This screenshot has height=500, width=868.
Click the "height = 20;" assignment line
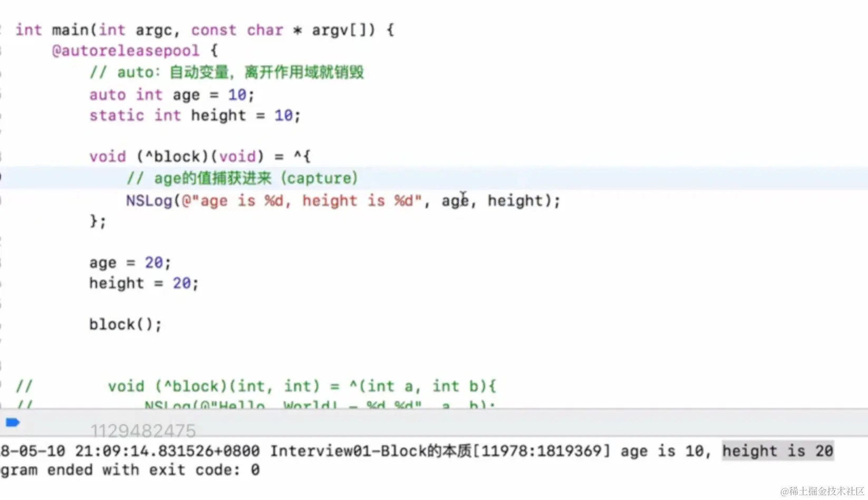144,283
